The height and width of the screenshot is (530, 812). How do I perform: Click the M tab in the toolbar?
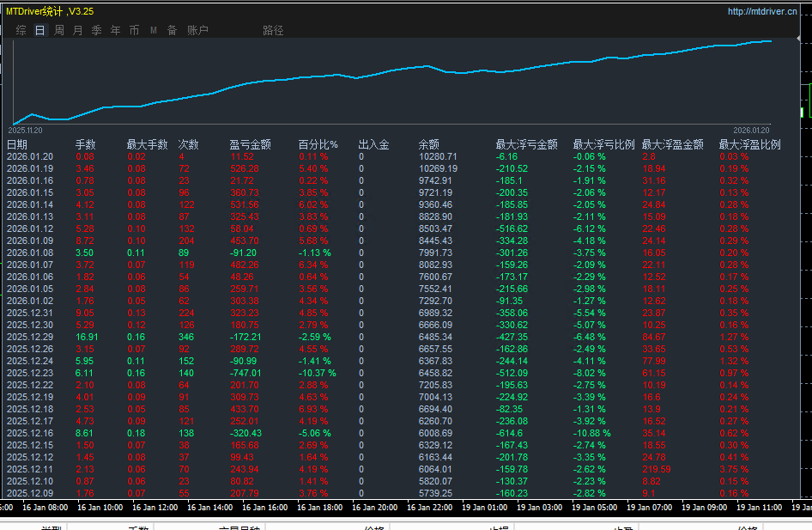pyautogui.click(x=154, y=30)
